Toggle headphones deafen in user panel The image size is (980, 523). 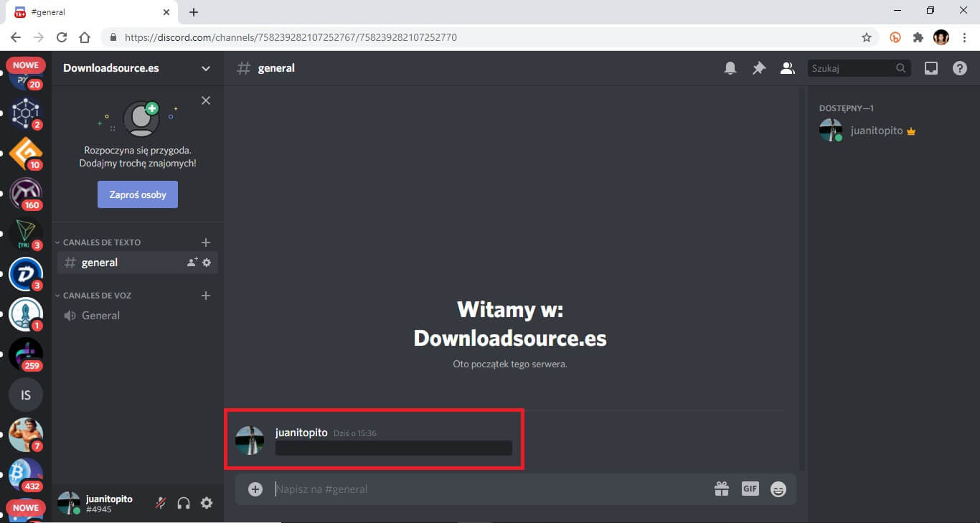tap(184, 503)
